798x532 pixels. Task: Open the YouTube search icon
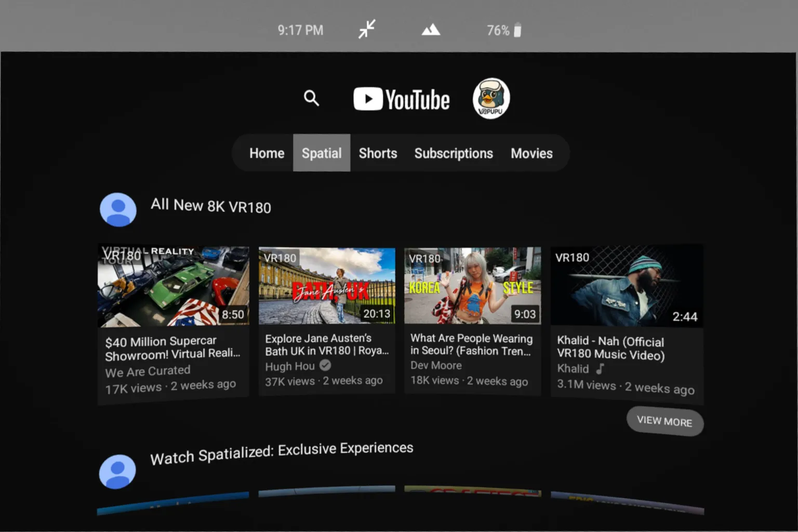[x=311, y=98]
